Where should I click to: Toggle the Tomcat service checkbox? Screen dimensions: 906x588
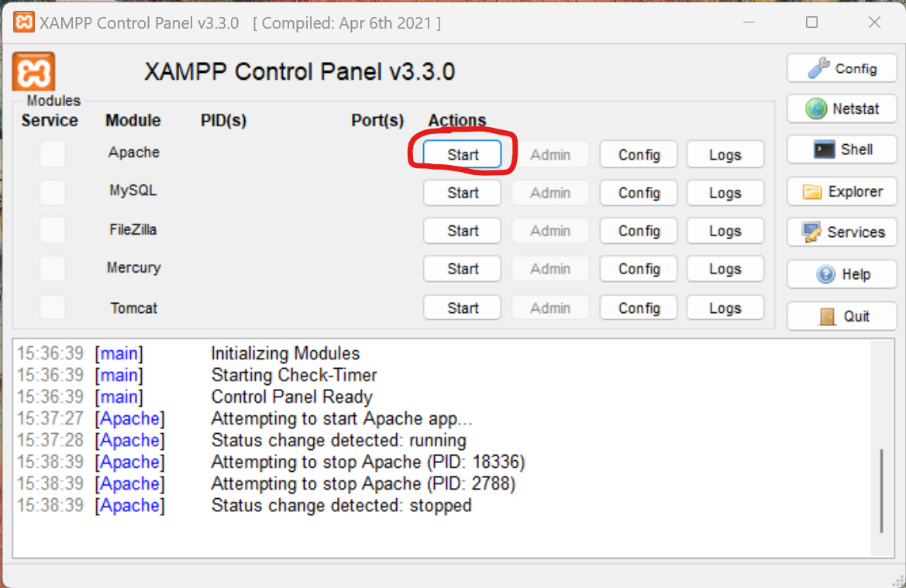click(x=53, y=308)
